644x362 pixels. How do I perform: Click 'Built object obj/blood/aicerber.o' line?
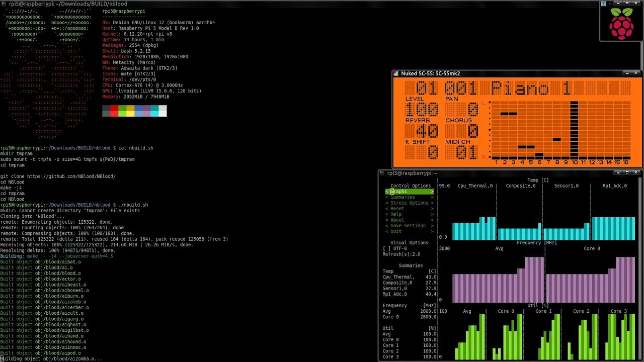(x=44, y=308)
